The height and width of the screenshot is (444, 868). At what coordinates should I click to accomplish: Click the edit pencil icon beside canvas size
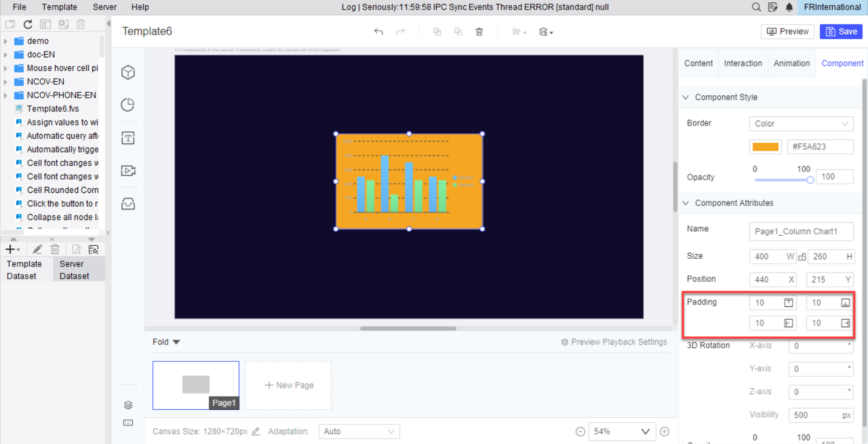coord(256,431)
